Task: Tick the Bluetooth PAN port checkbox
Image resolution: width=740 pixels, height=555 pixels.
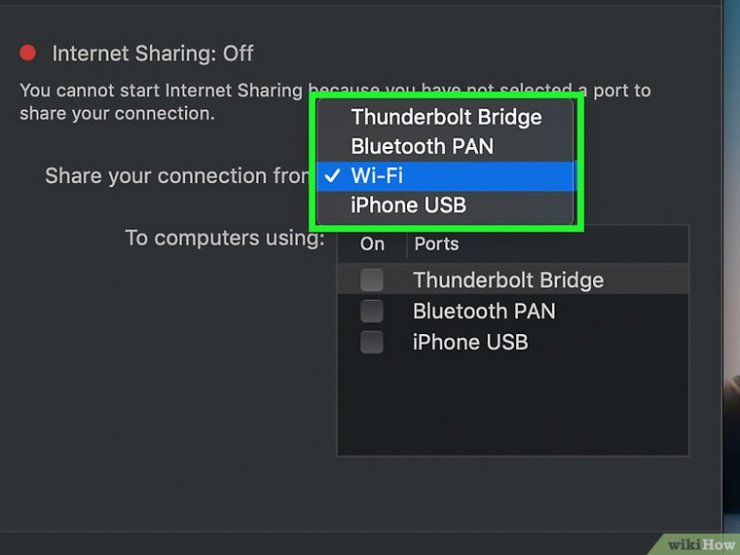Action: (372, 311)
